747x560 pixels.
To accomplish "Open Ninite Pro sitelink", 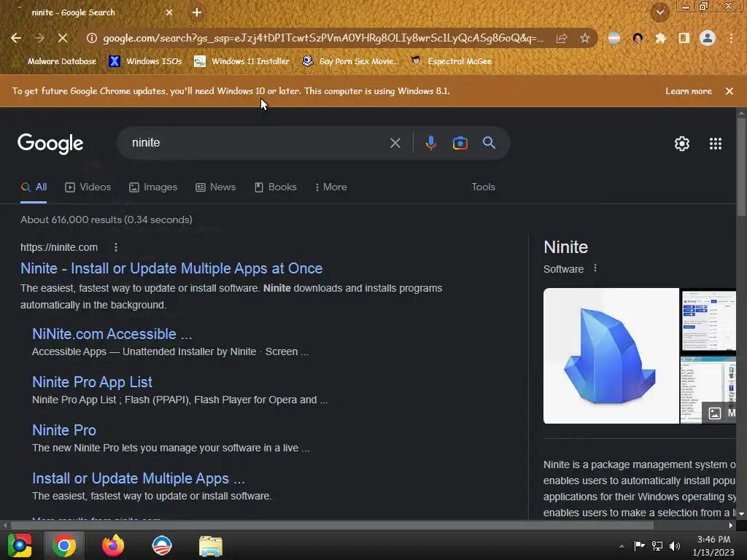I will pyautogui.click(x=64, y=430).
